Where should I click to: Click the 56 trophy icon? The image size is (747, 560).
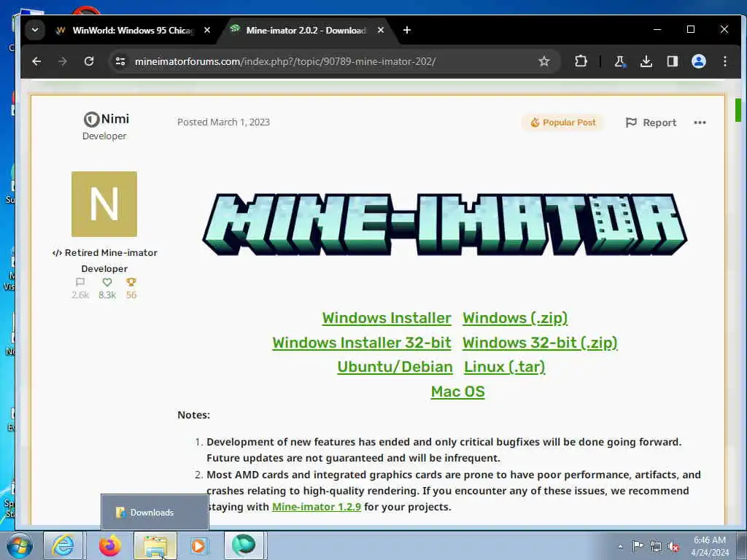click(131, 282)
